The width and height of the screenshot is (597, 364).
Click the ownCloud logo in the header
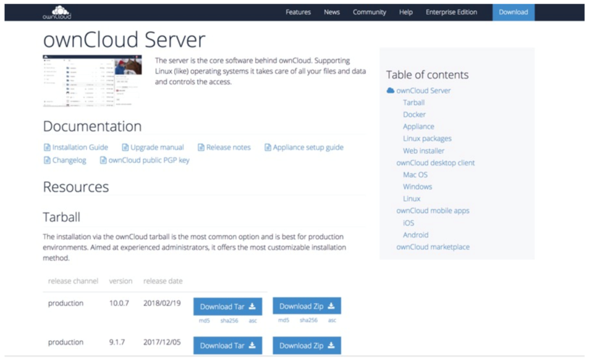(x=57, y=12)
